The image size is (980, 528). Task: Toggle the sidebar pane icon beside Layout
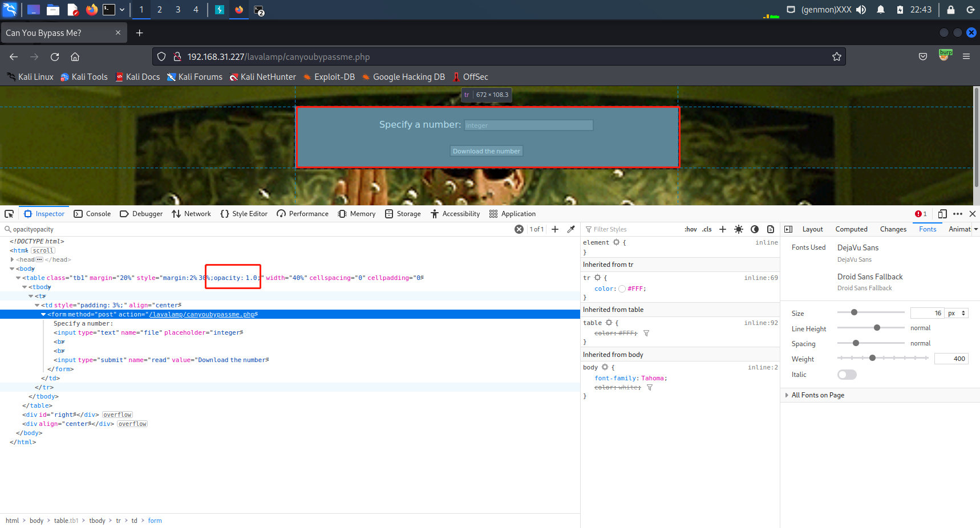(x=788, y=229)
